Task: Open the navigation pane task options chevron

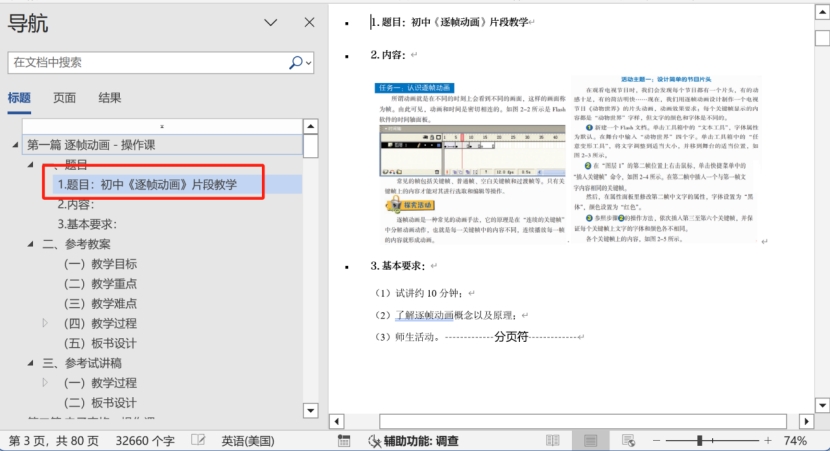Action: 270,23
